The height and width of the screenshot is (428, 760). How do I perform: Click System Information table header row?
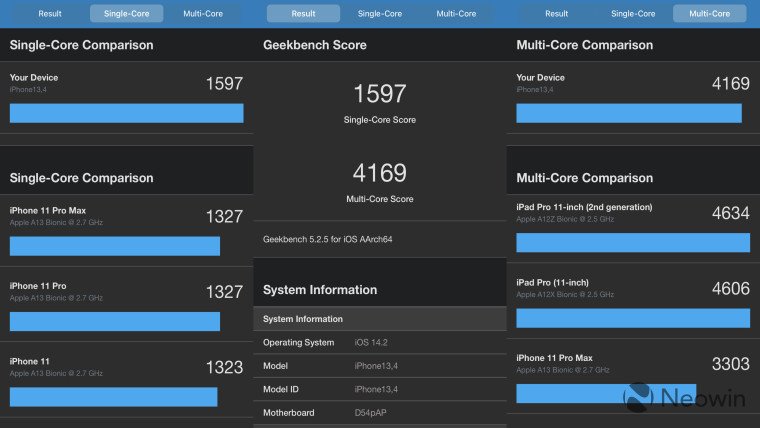[380, 319]
